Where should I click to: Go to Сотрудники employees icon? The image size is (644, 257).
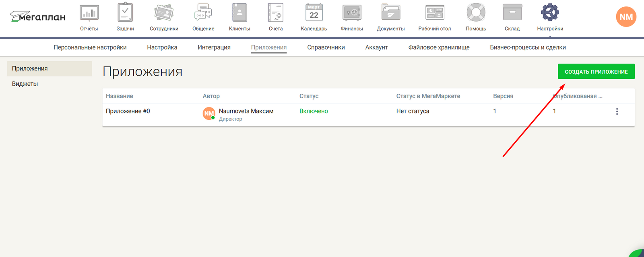coord(164,13)
